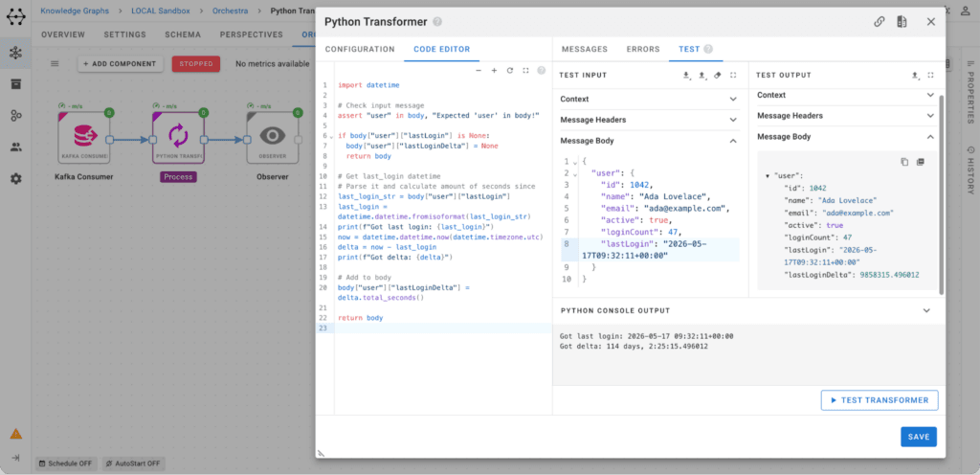Viewport: 980px width, 475px height.
Task: Copy the component link with the chain icon
Action: (879, 22)
